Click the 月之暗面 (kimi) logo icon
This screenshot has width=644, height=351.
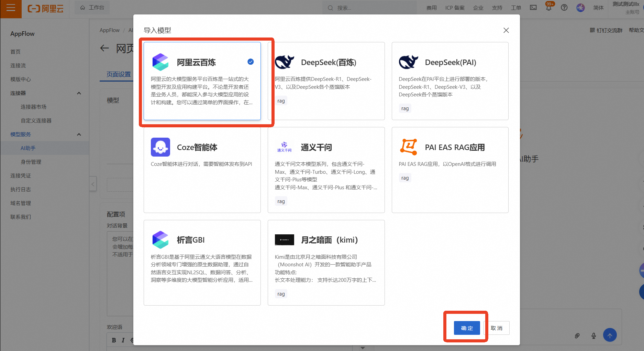pos(285,240)
